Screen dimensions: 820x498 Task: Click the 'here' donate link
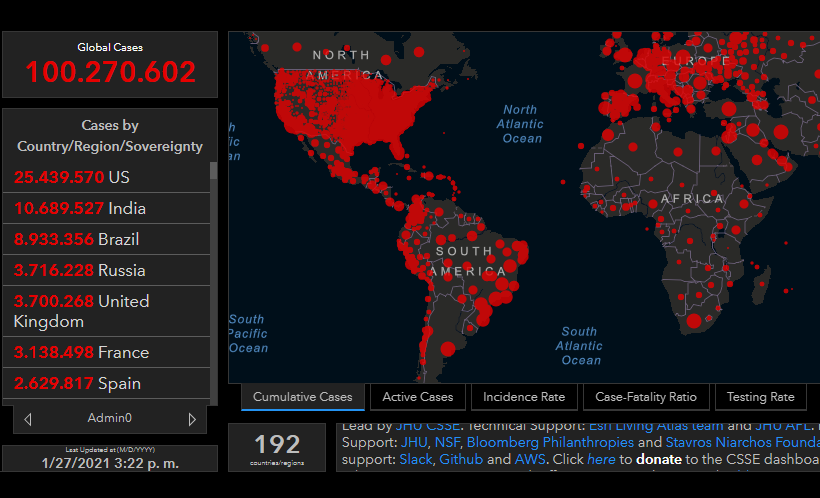[x=600, y=459]
